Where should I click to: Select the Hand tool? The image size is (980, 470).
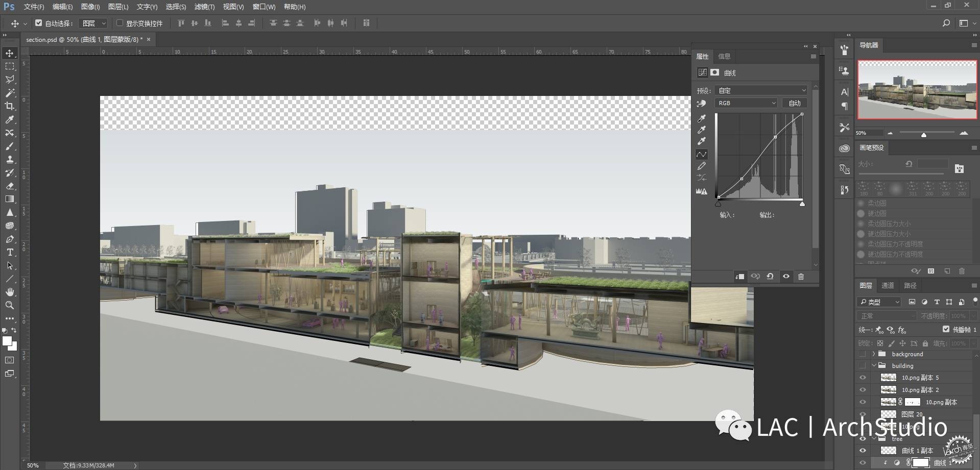(x=10, y=292)
